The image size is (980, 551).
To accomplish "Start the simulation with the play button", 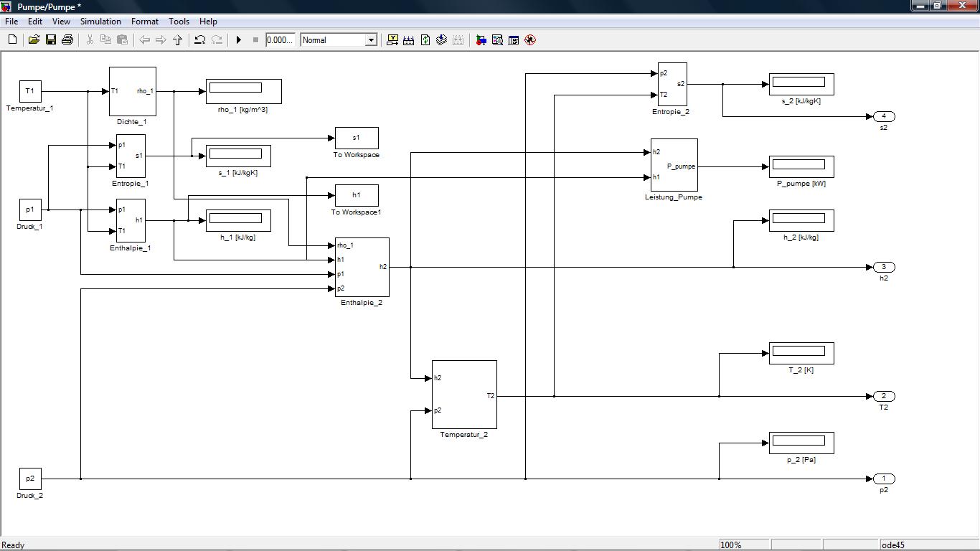I will (x=239, y=40).
